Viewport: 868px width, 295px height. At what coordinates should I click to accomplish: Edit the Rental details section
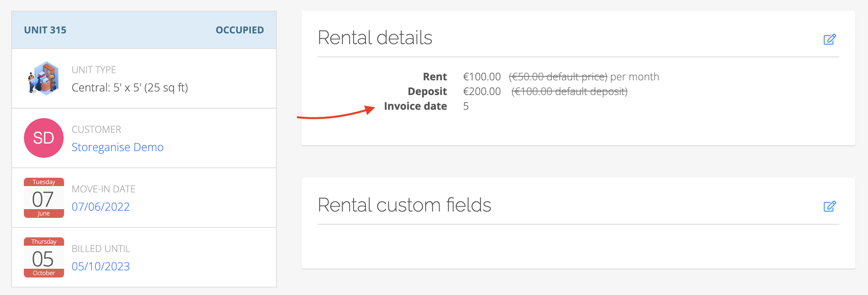[829, 39]
